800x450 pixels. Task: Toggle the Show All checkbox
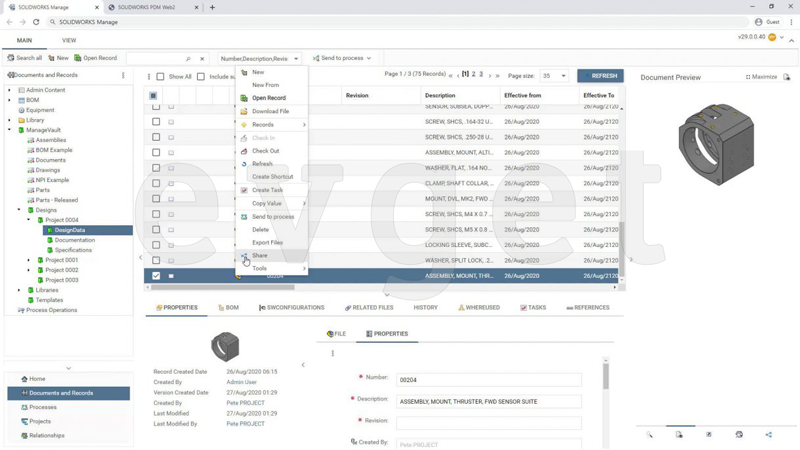pos(160,77)
